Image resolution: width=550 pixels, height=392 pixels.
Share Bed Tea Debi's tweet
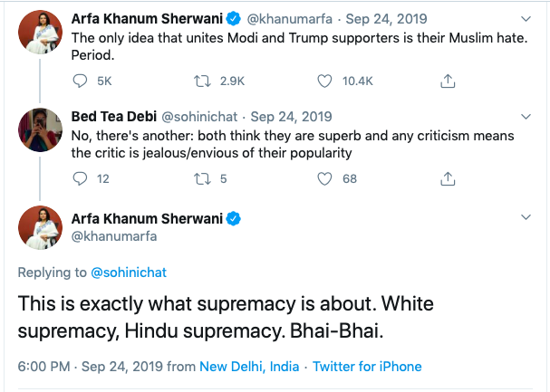click(x=447, y=178)
